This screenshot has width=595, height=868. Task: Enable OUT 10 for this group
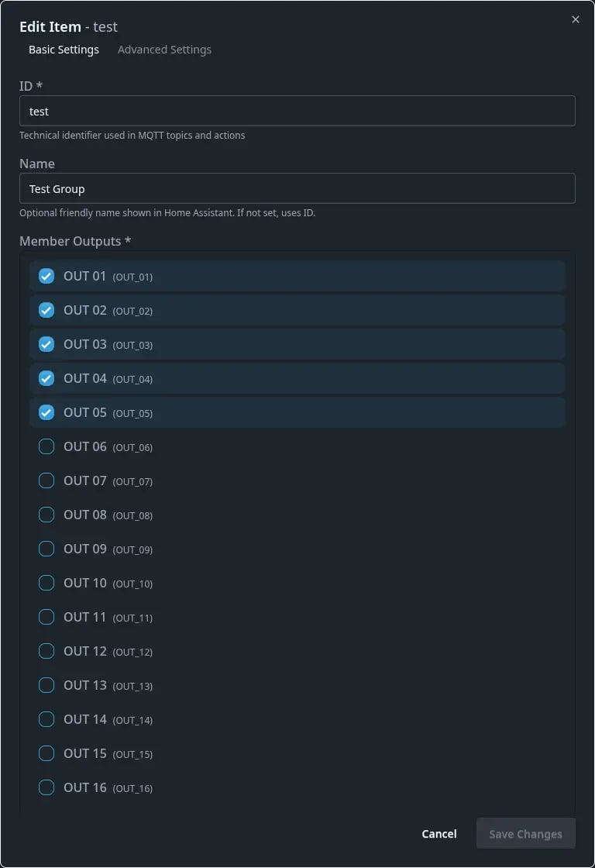click(46, 582)
